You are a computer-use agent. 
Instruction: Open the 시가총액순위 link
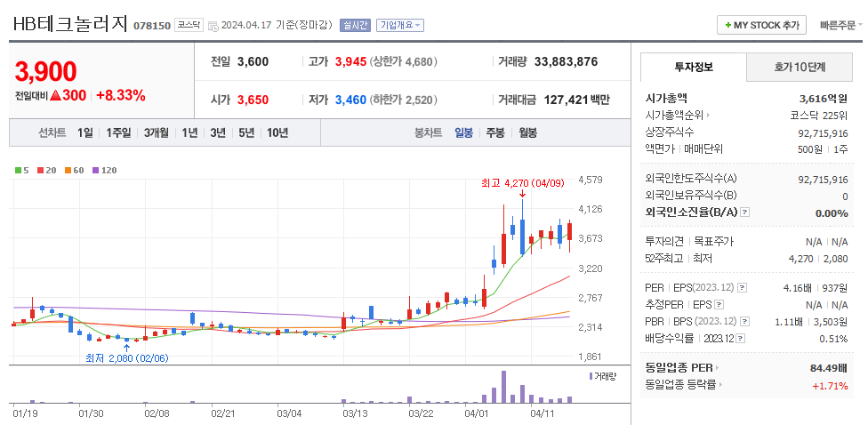[674, 116]
